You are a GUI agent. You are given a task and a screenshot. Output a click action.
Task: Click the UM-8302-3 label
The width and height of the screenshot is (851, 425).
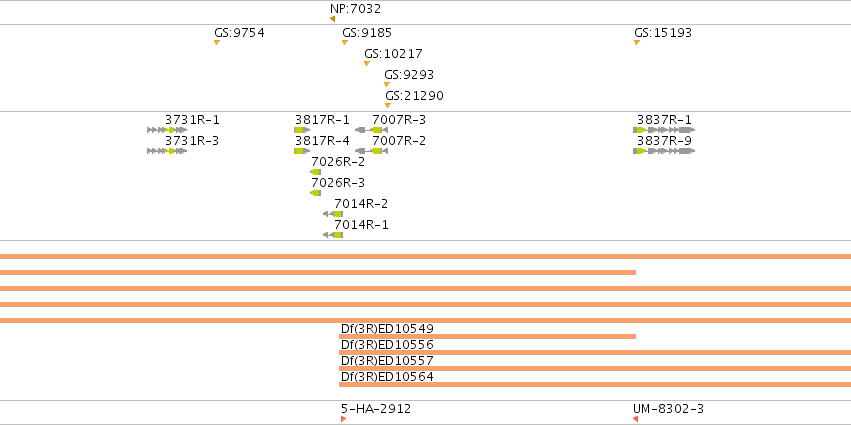point(669,409)
